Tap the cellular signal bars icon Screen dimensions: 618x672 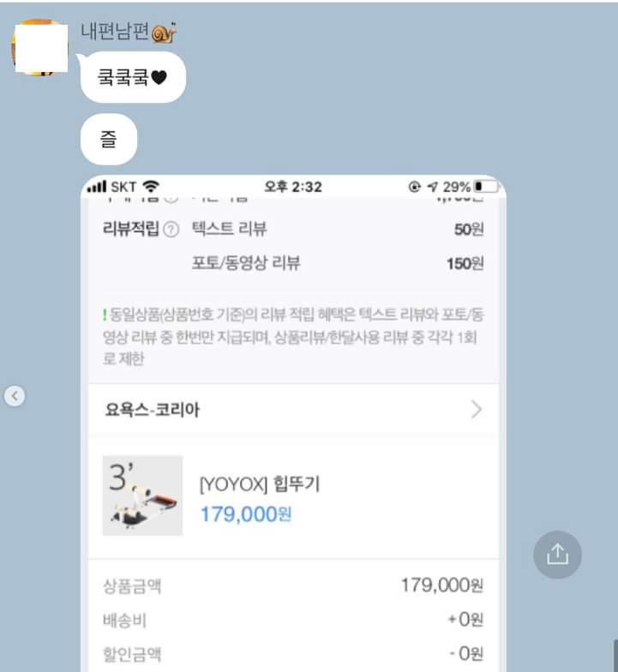click(96, 187)
